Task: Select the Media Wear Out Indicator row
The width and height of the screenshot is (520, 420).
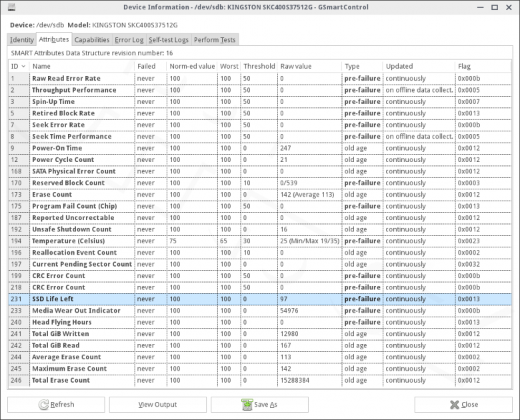Action: coord(76,311)
